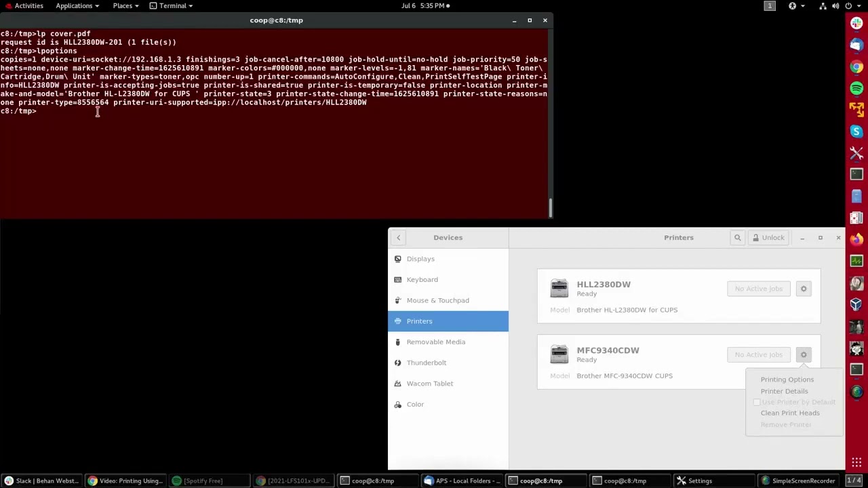This screenshot has height=488, width=868.
Task: Toggle Use Printer by Default checkbox
Action: click(757, 402)
